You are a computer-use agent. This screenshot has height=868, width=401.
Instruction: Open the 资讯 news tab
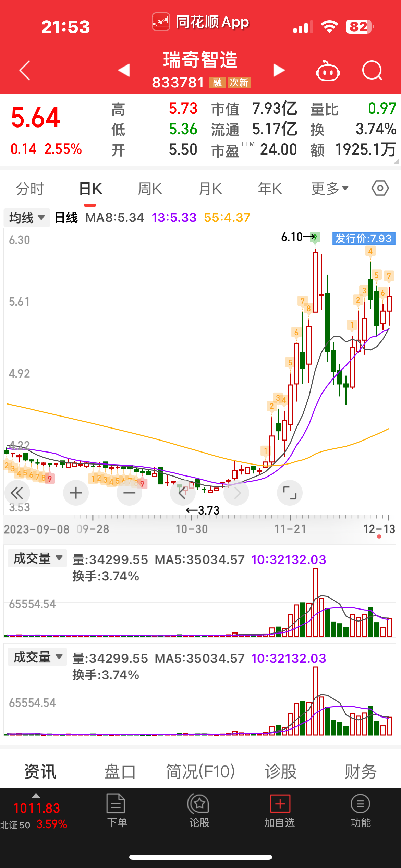point(40,772)
